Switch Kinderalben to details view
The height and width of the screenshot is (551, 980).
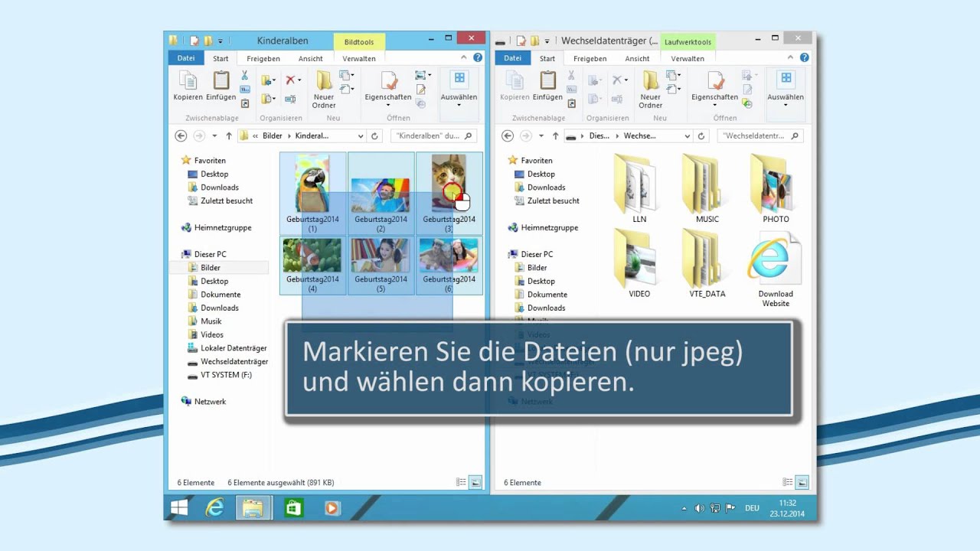coord(461,482)
